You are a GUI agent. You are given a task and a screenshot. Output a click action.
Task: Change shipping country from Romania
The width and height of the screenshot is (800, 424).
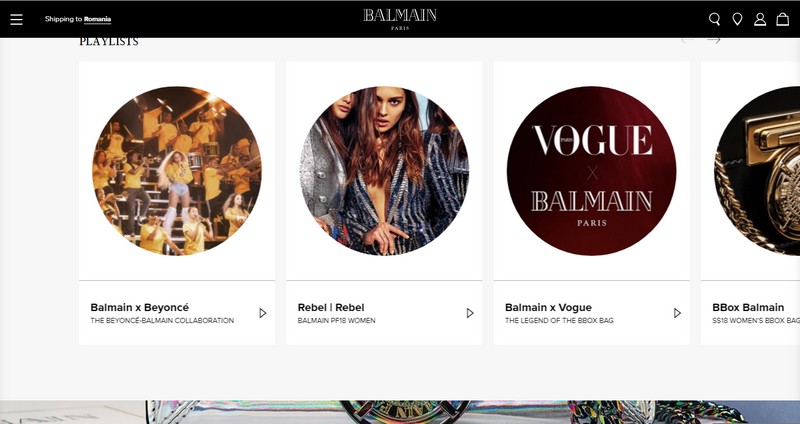pos(97,19)
